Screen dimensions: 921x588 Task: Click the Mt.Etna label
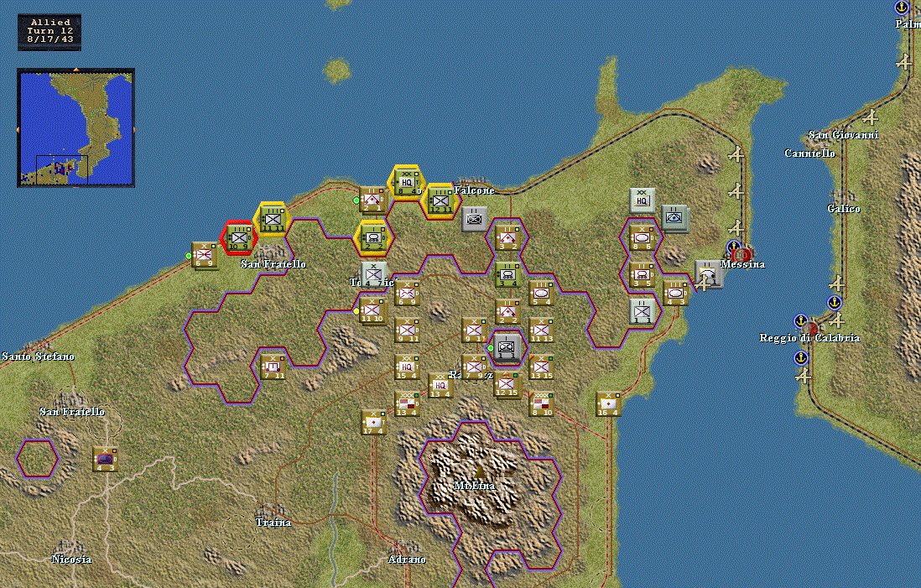[x=475, y=486]
